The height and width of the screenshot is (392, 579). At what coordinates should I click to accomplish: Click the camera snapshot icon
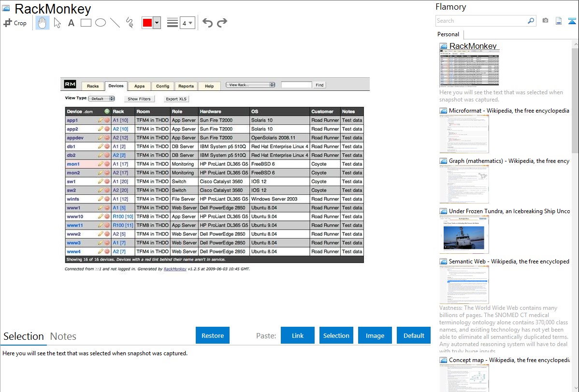tap(545, 21)
